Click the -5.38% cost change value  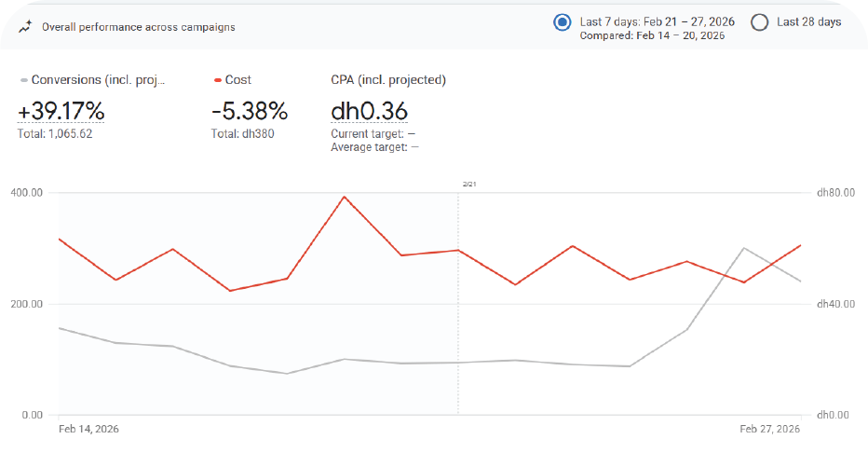point(250,112)
